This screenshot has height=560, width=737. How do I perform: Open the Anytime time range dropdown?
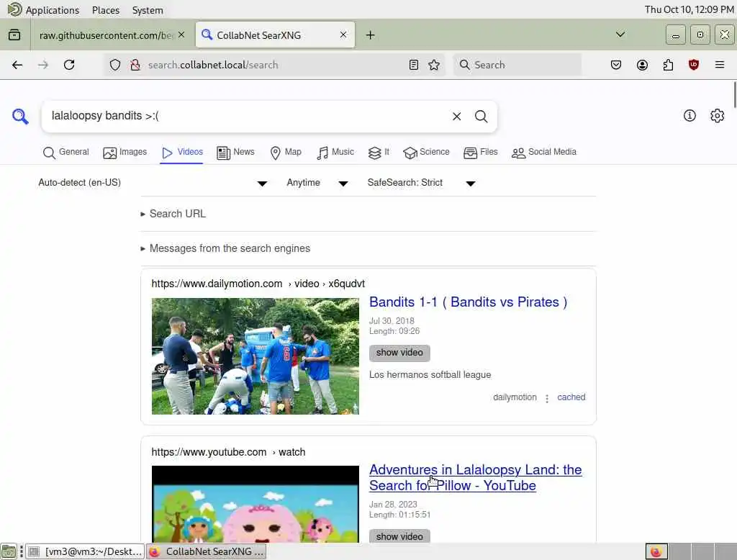coord(317,183)
